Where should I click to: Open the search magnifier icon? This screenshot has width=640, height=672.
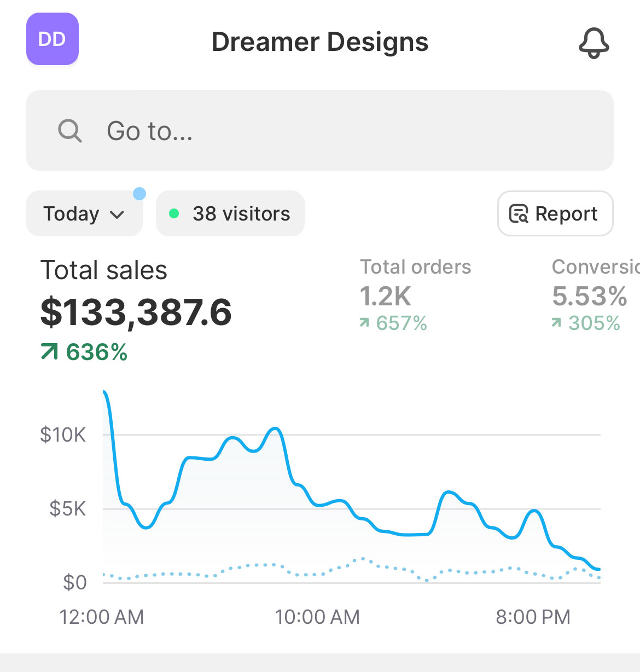(69, 130)
